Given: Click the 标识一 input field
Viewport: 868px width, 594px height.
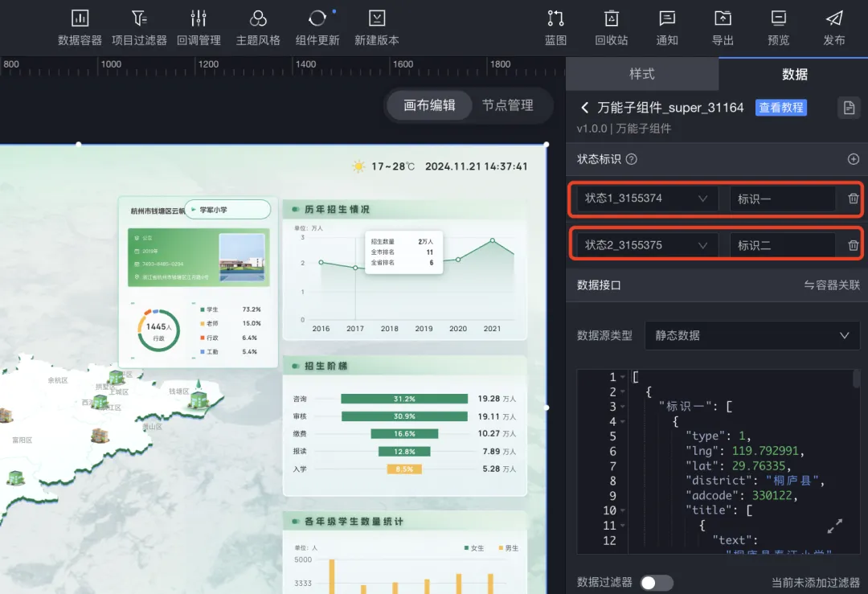Looking at the screenshot, I should tap(782, 199).
